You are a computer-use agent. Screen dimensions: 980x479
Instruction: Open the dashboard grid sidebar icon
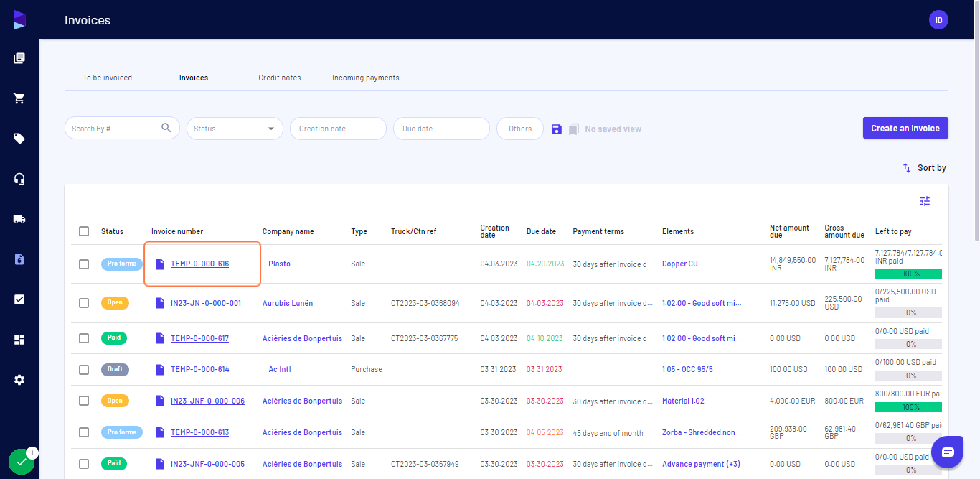19,340
